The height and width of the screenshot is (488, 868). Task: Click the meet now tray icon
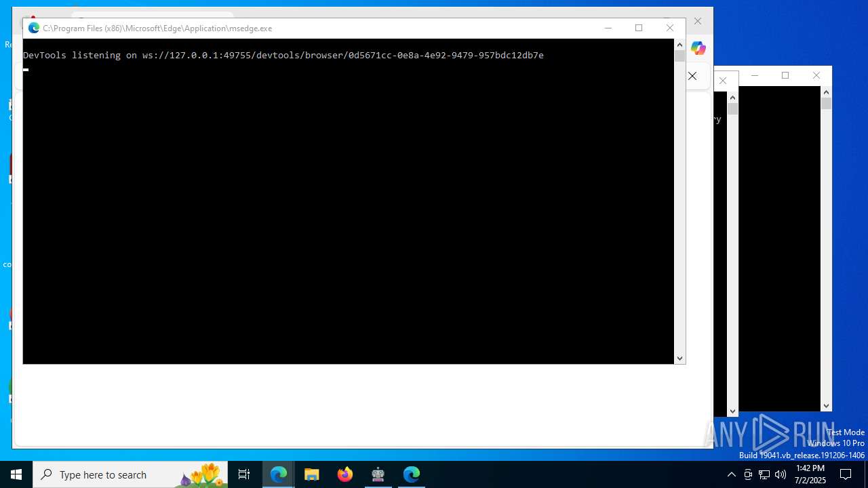click(748, 474)
